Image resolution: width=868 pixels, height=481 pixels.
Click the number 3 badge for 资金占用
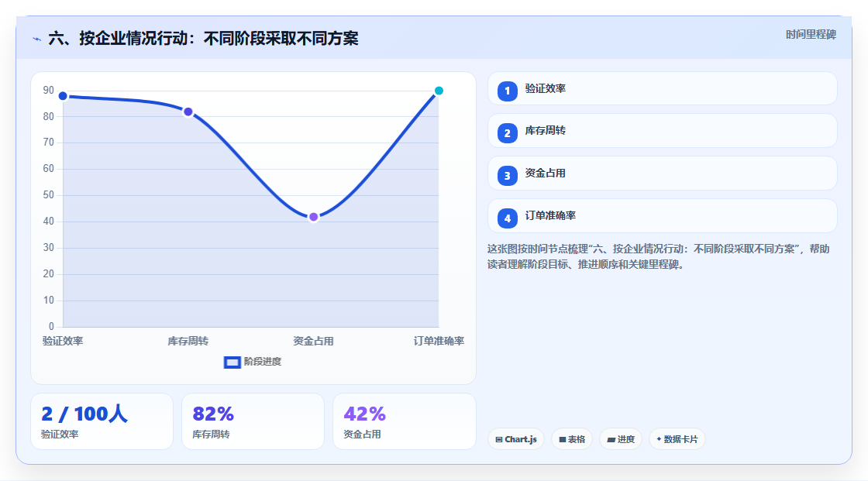[x=507, y=176]
